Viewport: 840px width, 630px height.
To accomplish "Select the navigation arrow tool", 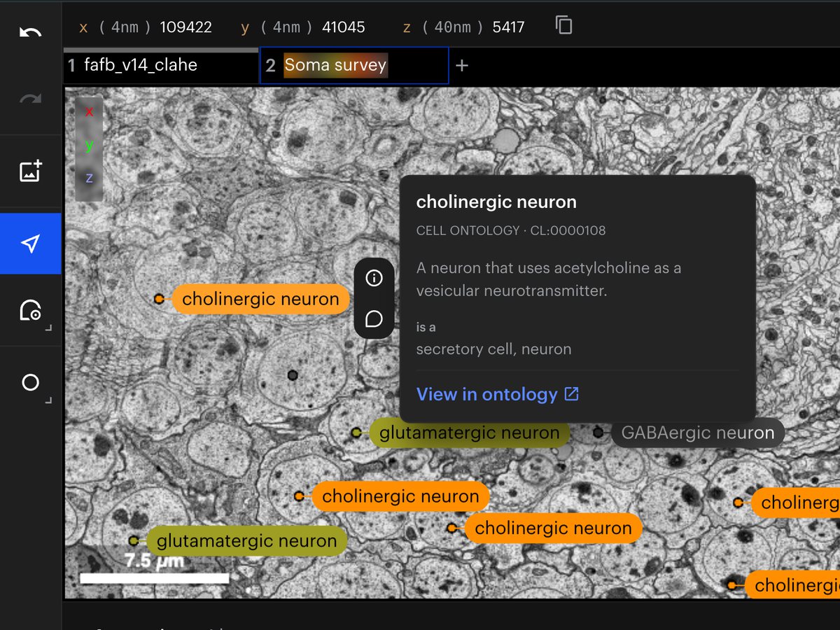I will point(30,244).
